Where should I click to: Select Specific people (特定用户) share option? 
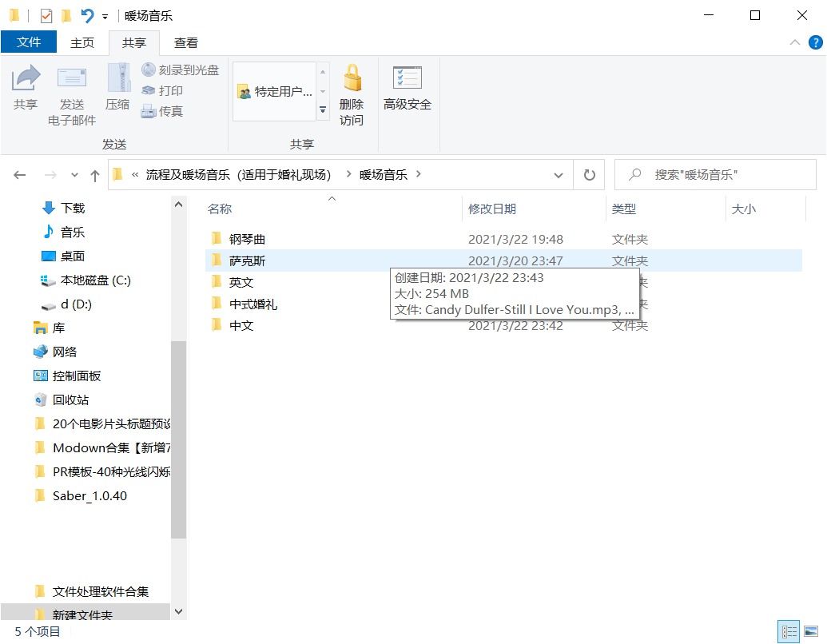[275, 92]
